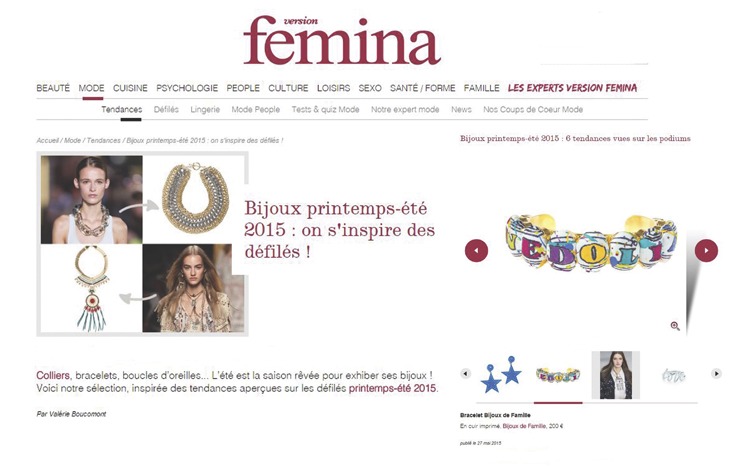The width and height of the screenshot is (732, 471).
Task: Go to previous slide with large left arrow
Action: (476, 251)
